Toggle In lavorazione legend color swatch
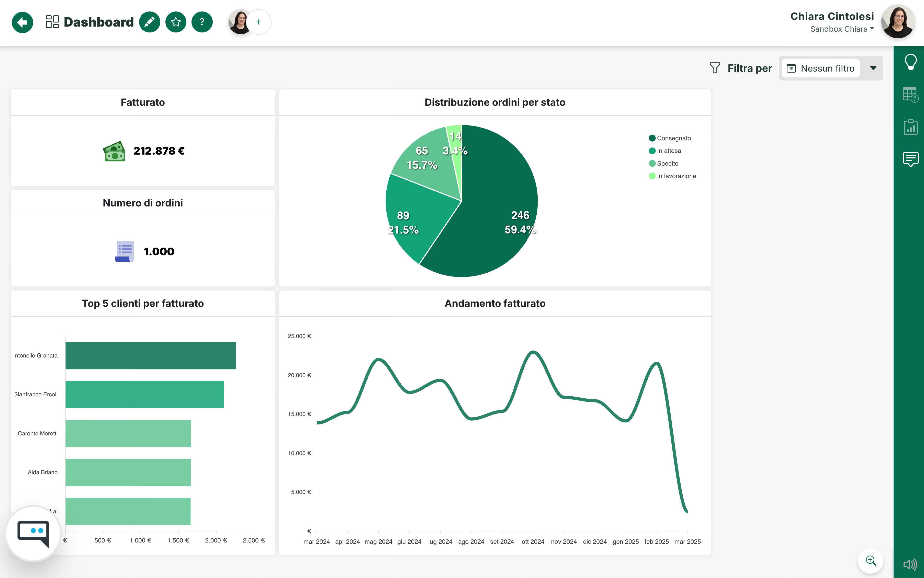The image size is (924, 578). (x=652, y=176)
